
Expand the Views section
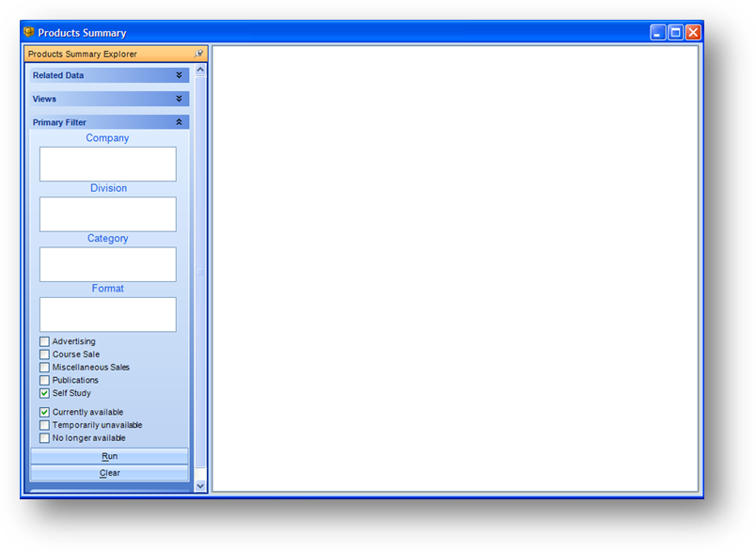[179, 99]
